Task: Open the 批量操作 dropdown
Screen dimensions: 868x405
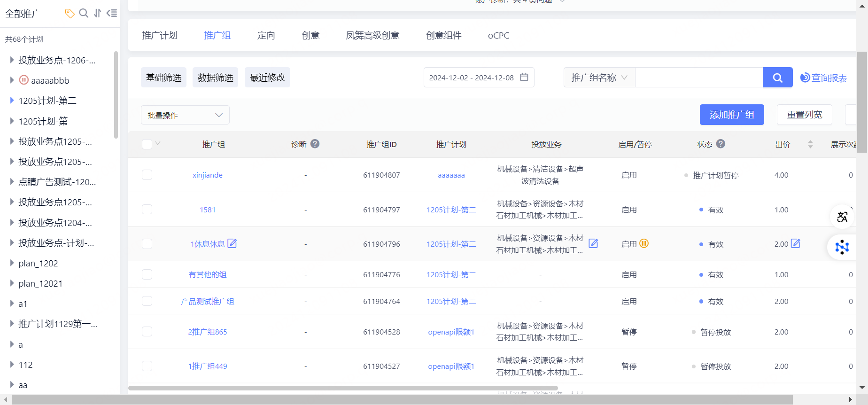Action: tap(185, 115)
